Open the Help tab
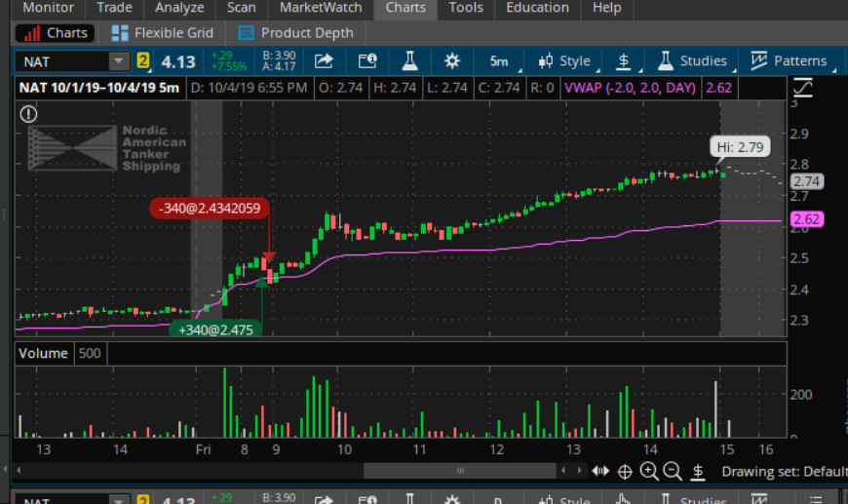Viewport: 848px width, 504px height. tap(606, 8)
